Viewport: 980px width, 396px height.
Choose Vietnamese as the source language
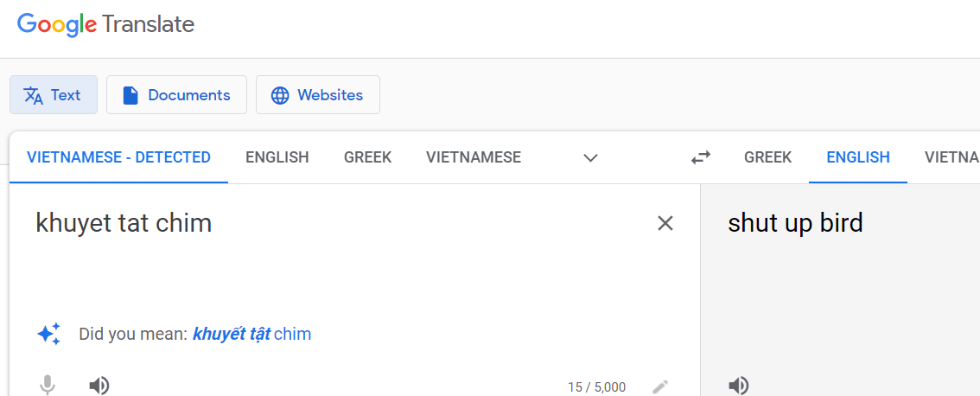[474, 157]
